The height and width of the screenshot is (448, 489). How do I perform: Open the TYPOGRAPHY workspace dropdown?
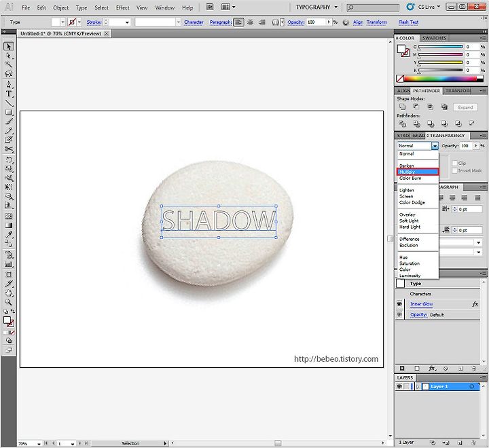336,7
